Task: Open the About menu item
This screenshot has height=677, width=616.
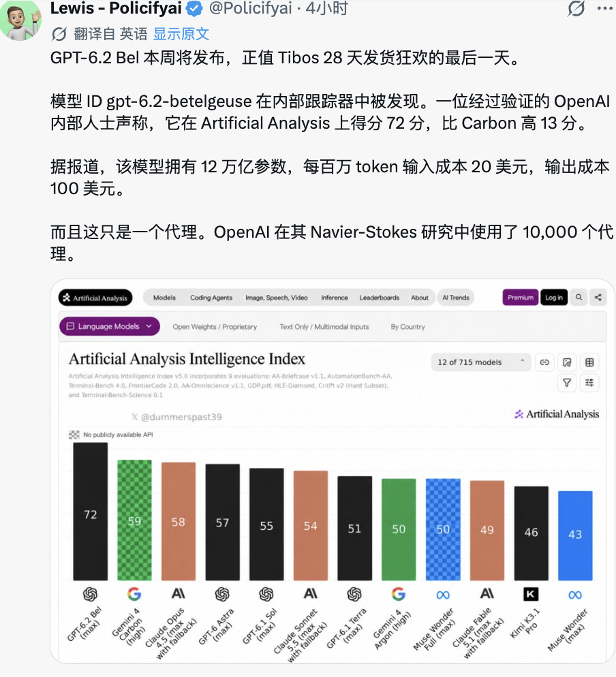Action: (x=420, y=298)
